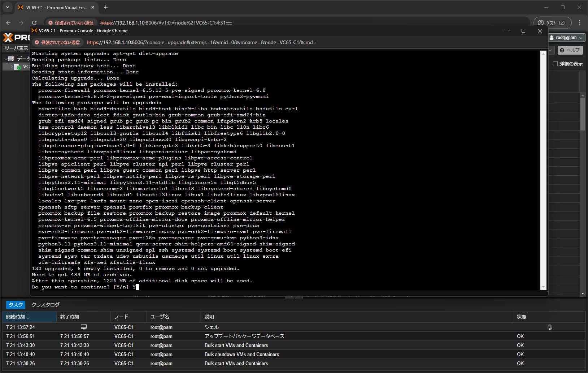
Task: Expand the VC65-C1 node arrow
Action: (x=12, y=67)
